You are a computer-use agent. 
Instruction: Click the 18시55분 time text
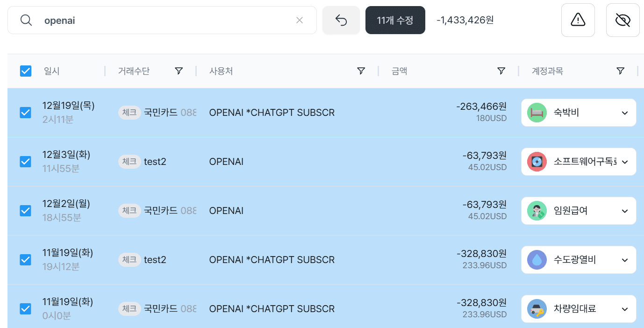click(62, 218)
